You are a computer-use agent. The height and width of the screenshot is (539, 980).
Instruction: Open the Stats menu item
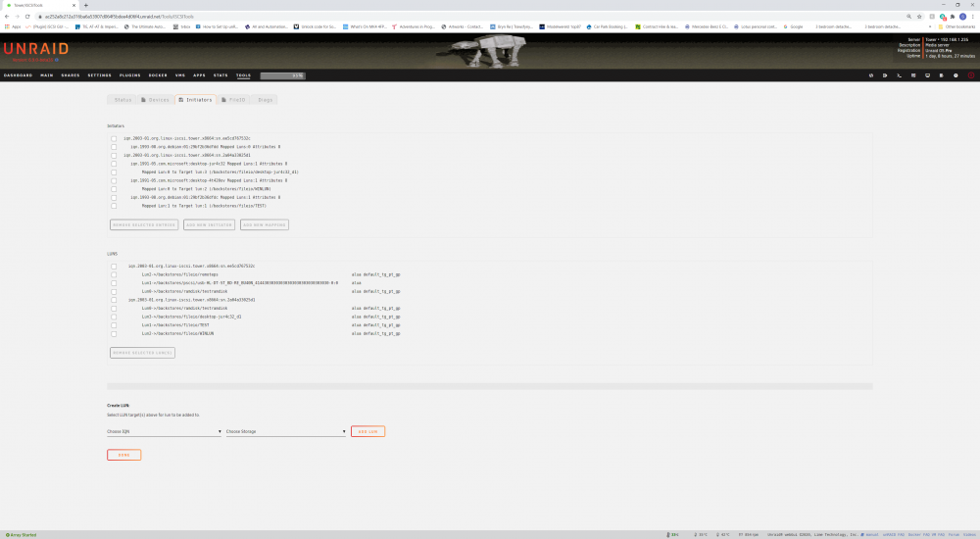point(220,75)
